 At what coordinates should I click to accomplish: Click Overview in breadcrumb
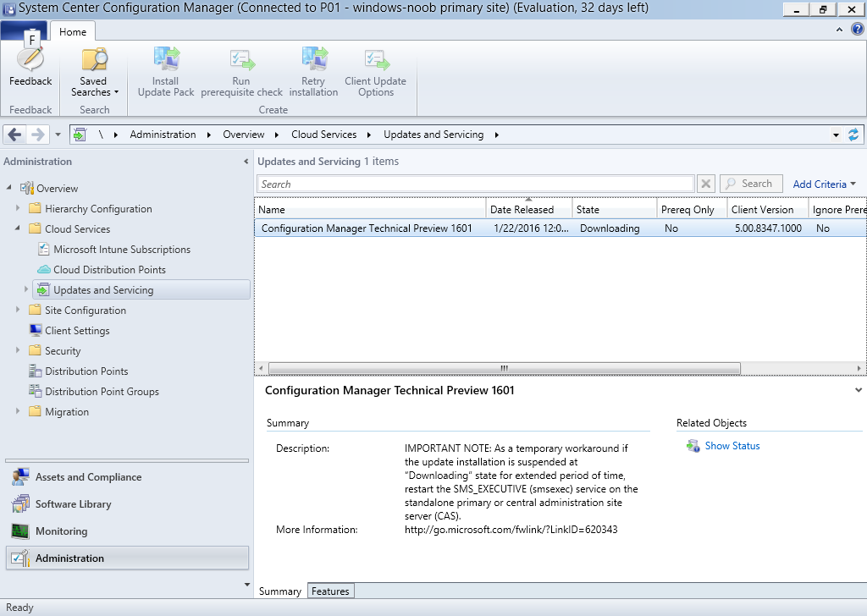pyautogui.click(x=243, y=135)
